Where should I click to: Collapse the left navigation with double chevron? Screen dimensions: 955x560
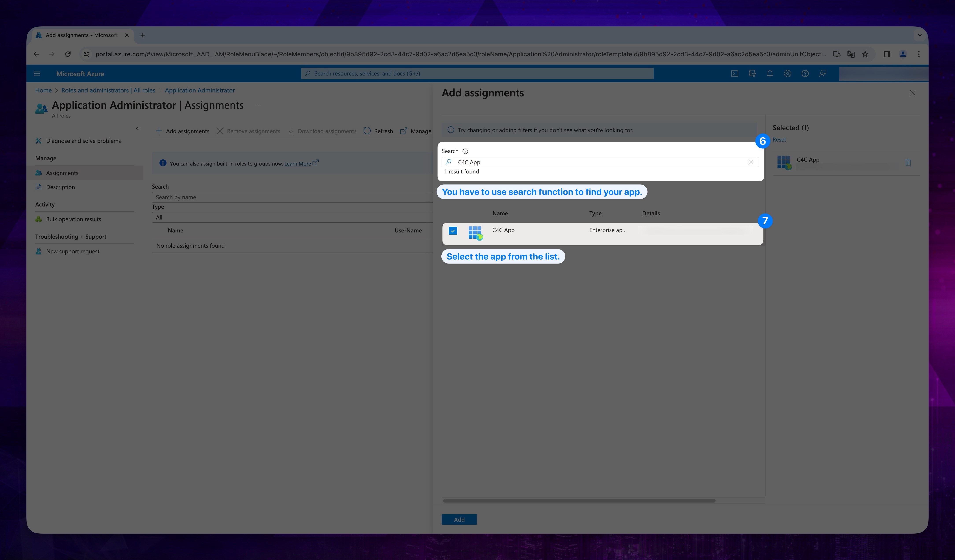pos(138,129)
